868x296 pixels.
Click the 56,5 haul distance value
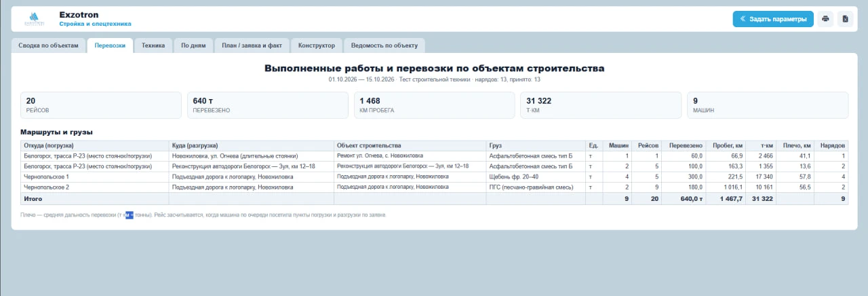[795, 187]
